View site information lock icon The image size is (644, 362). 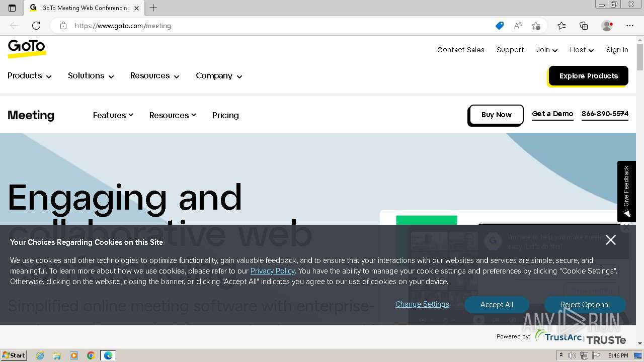(x=63, y=26)
